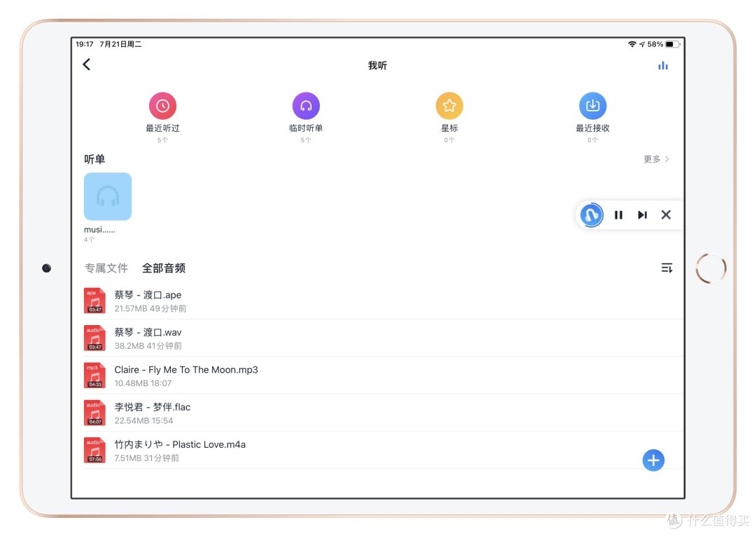Viewport: 756px width, 536px height.
Task: Open the 最近听过 recently played icon
Action: pyautogui.click(x=162, y=106)
